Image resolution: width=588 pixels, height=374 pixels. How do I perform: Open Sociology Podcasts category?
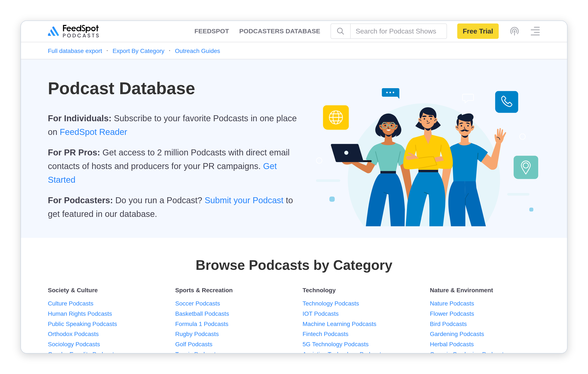point(74,344)
